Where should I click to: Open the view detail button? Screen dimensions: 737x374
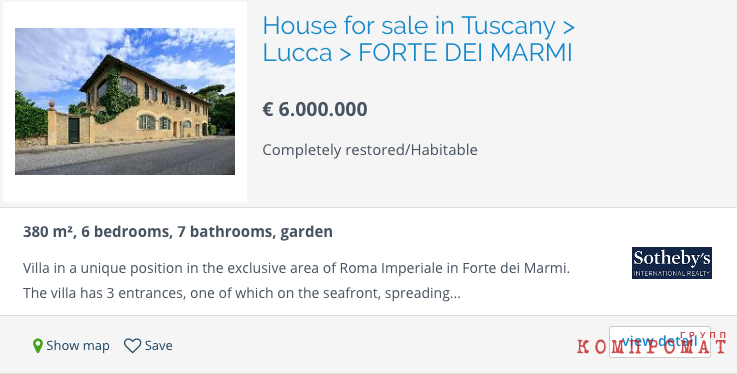pyautogui.click(x=659, y=342)
